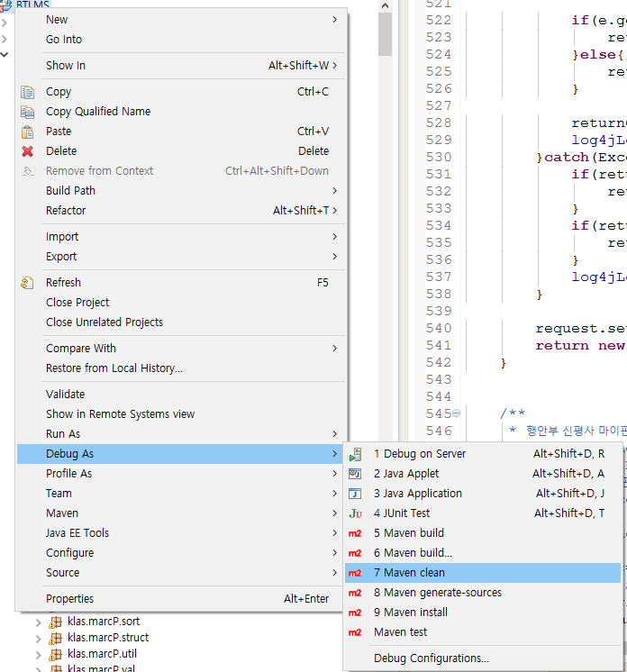Select Go Into menu item
The height and width of the screenshot is (672, 627).
pyautogui.click(x=181, y=40)
